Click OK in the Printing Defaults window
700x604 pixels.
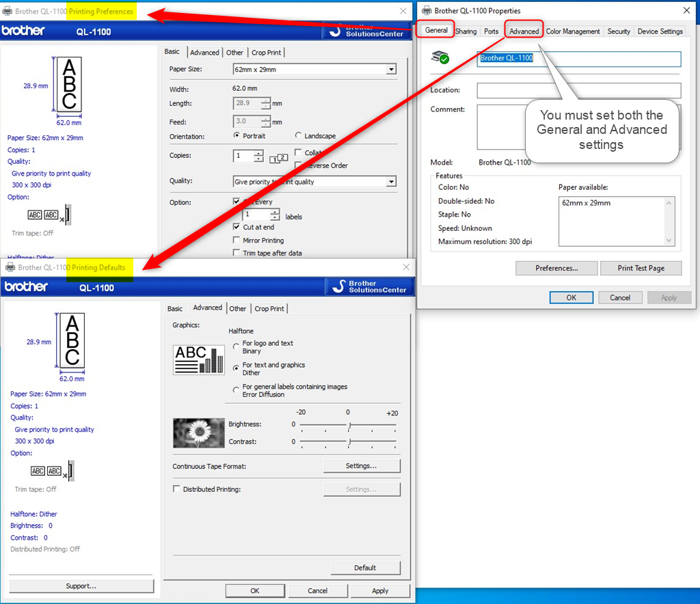(x=255, y=590)
